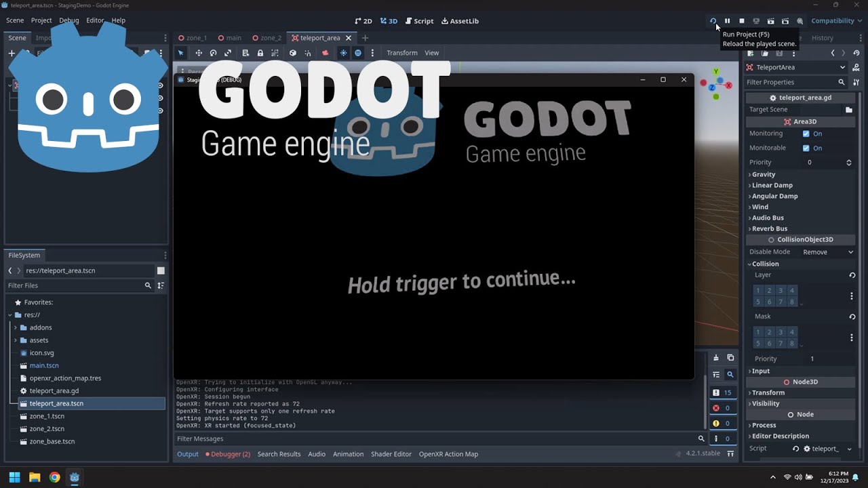Toggle Use Snap magnet icon
Screen dimensions: 868x488
pyautogui.click(x=308, y=53)
